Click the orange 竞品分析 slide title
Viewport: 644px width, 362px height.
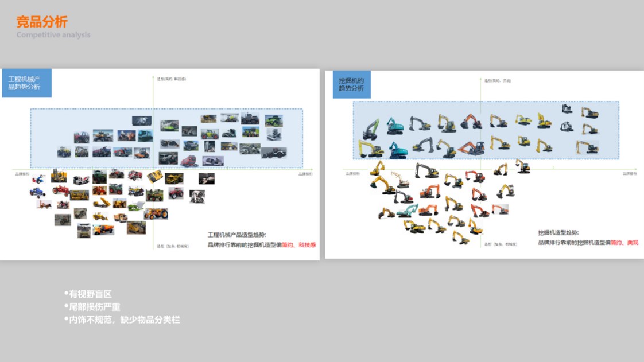(x=42, y=22)
